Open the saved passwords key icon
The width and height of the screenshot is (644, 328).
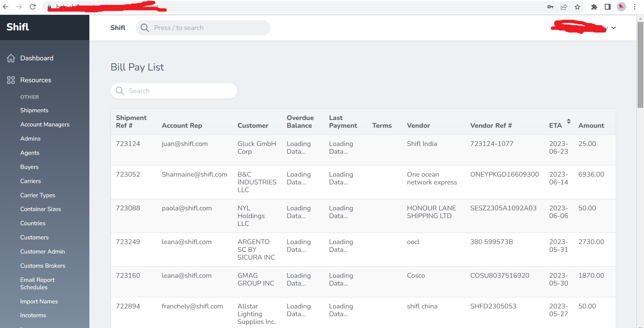click(x=550, y=7)
